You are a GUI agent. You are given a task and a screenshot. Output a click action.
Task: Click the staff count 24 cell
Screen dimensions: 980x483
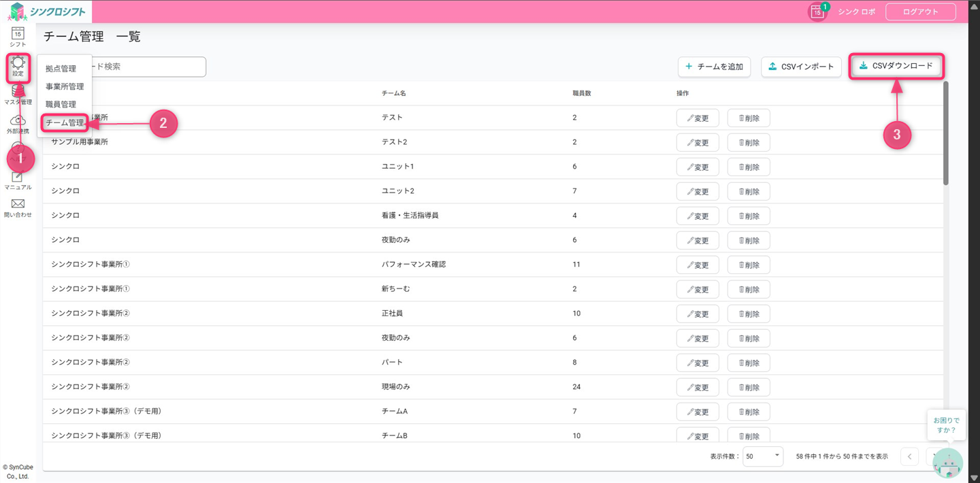point(577,387)
